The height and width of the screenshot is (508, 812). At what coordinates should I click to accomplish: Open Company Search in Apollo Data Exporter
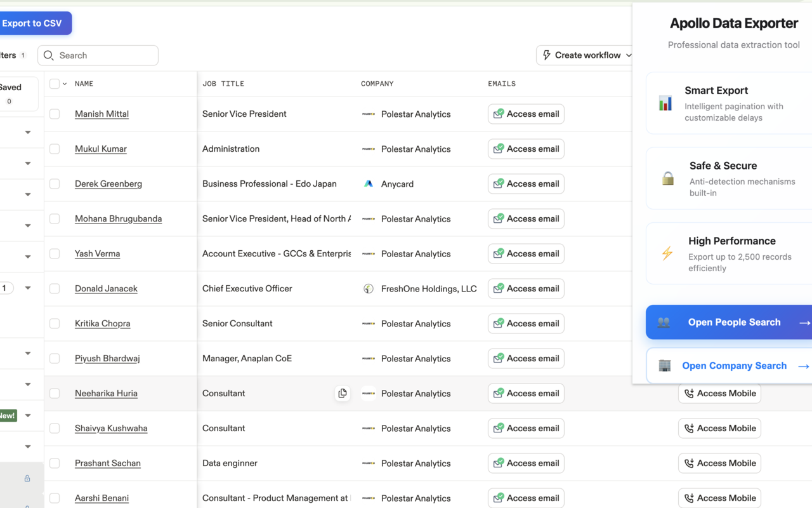(729, 366)
